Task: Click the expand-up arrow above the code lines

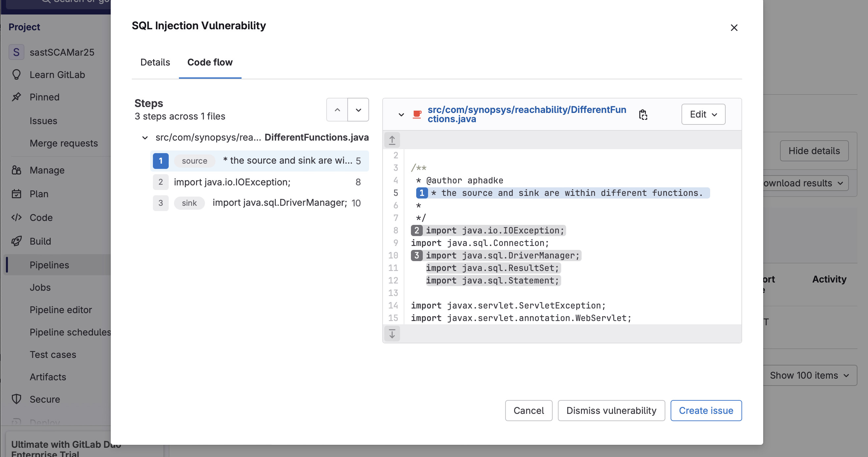Action: 392,140
